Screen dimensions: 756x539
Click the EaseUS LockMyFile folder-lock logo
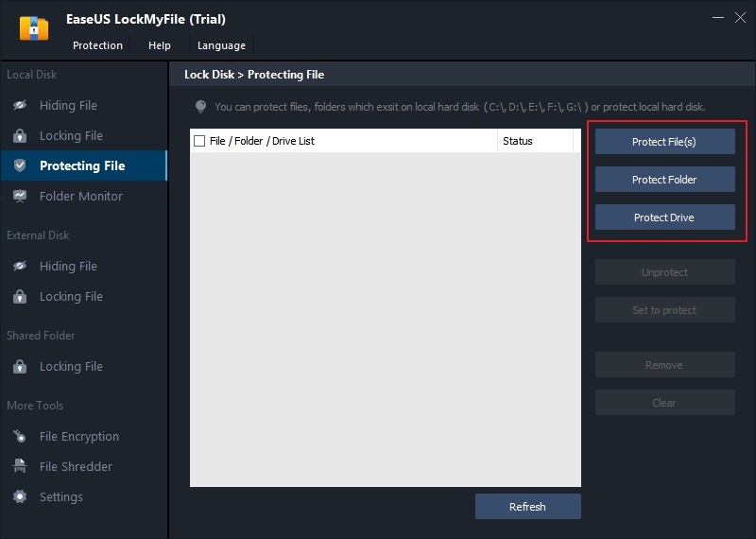coord(34,28)
